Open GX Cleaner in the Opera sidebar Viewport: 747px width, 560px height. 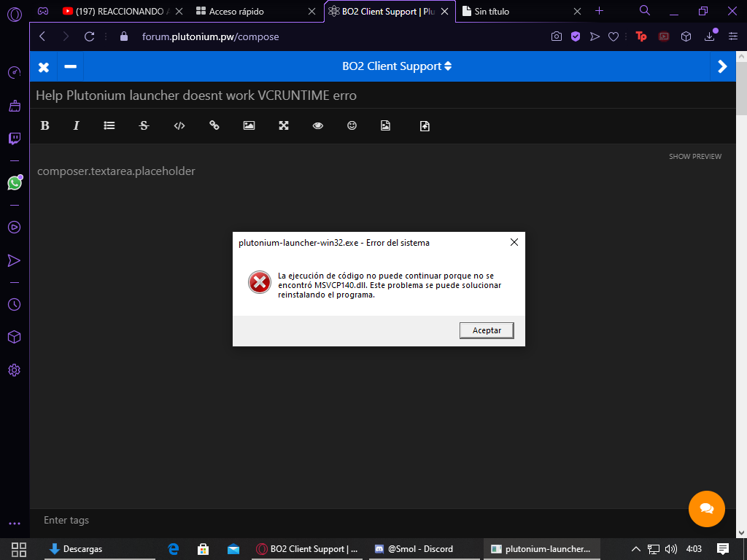coord(15,106)
